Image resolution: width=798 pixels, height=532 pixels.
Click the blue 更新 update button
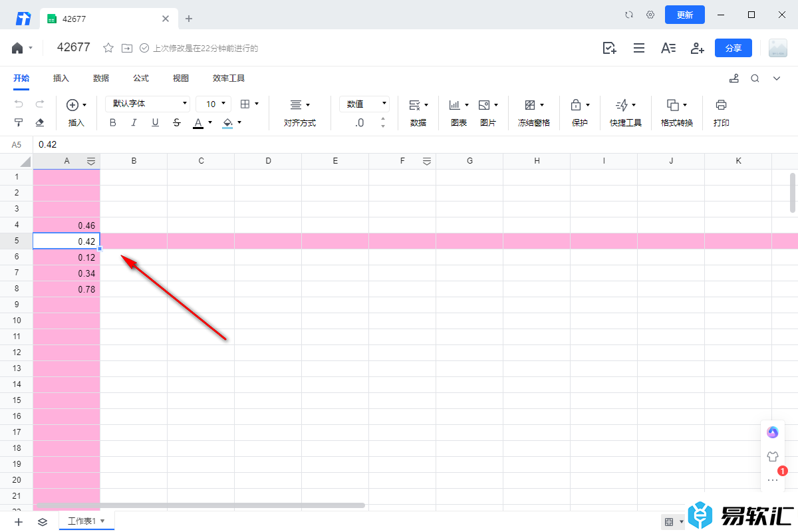click(685, 15)
